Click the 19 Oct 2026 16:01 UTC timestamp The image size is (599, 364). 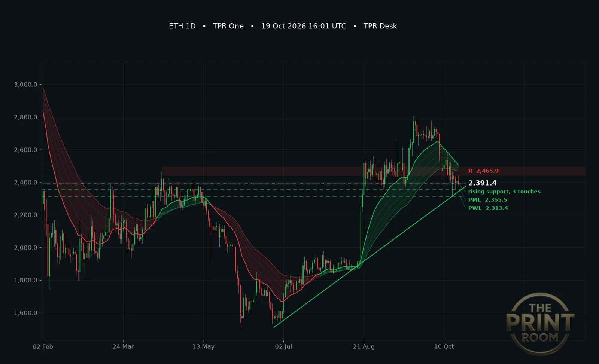click(x=304, y=26)
